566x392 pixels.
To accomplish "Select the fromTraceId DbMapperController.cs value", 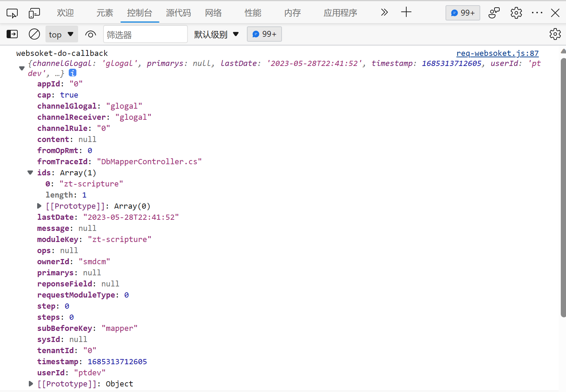I will tap(149, 161).
